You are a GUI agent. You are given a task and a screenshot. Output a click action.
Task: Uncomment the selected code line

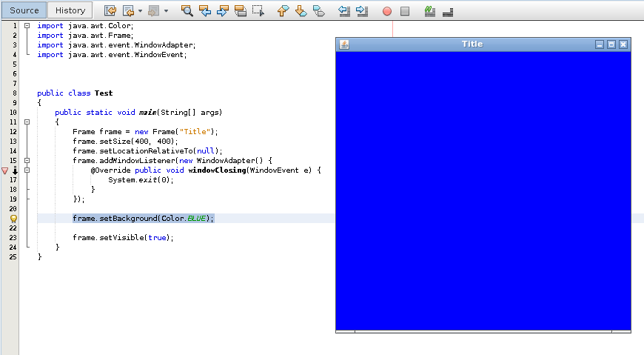pos(448,12)
